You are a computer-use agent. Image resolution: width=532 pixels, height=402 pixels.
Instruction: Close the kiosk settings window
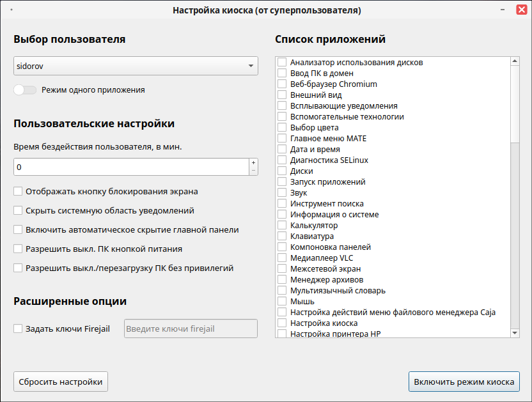click(520, 11)
